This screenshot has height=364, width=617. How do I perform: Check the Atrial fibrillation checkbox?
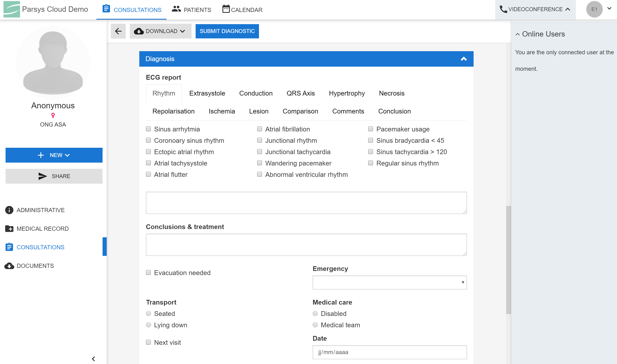coord(259,129)
